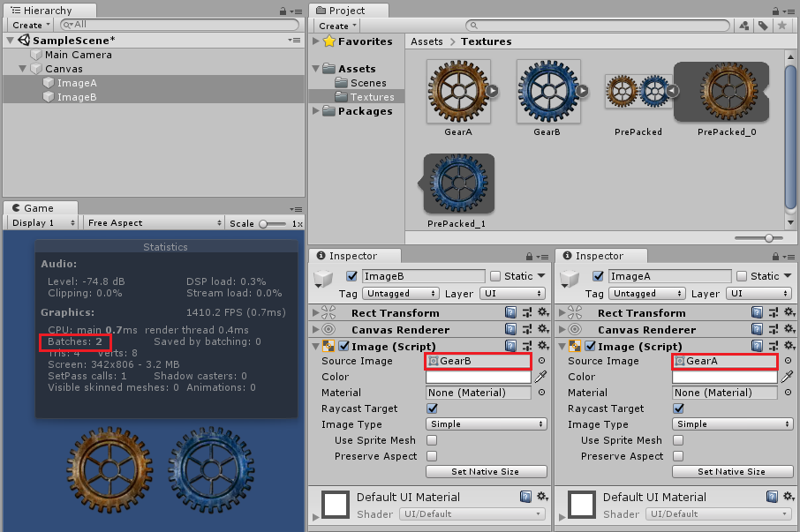The image size is (800, 532).
Task: Open ImageB Color swatch
Action: [x=479, y=377]
